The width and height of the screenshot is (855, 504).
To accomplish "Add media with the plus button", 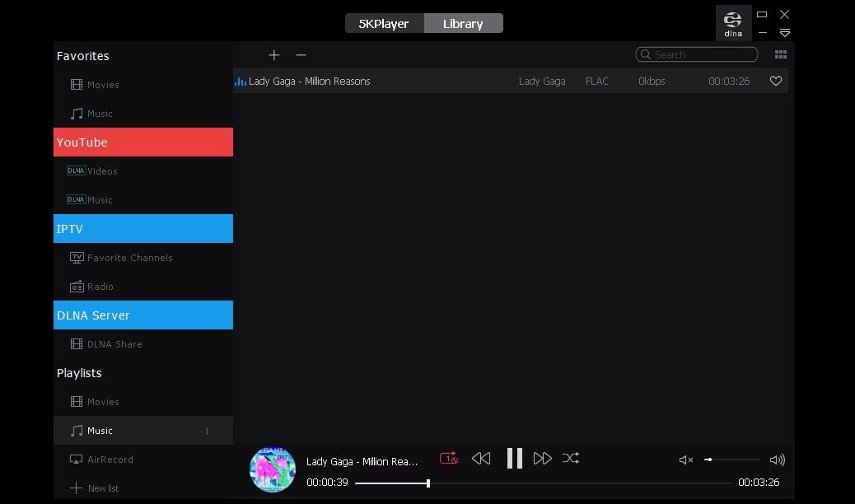I will pos(274,54).
